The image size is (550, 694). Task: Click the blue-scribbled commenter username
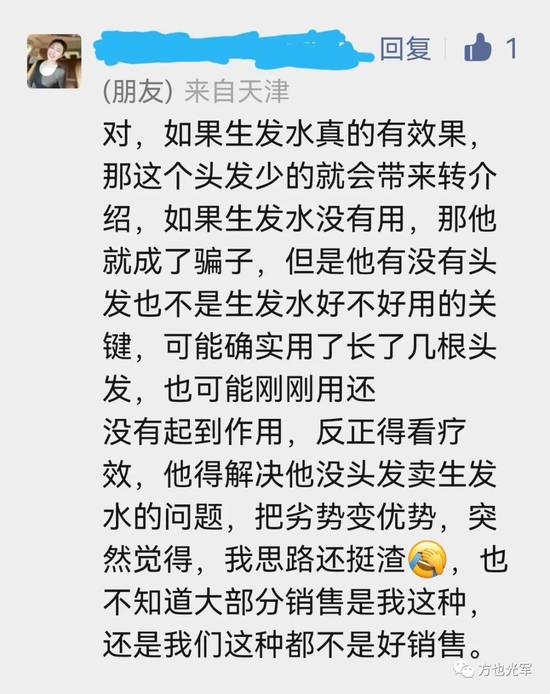click(232, 49)
